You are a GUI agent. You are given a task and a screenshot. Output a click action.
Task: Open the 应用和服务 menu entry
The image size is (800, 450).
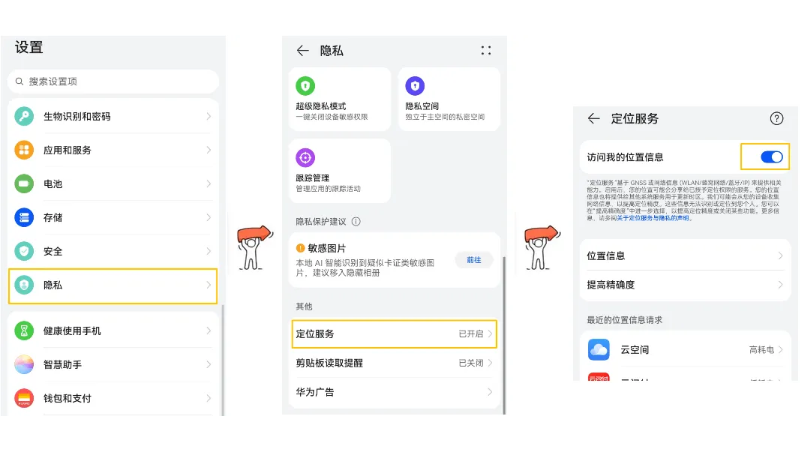click(113, 150)
